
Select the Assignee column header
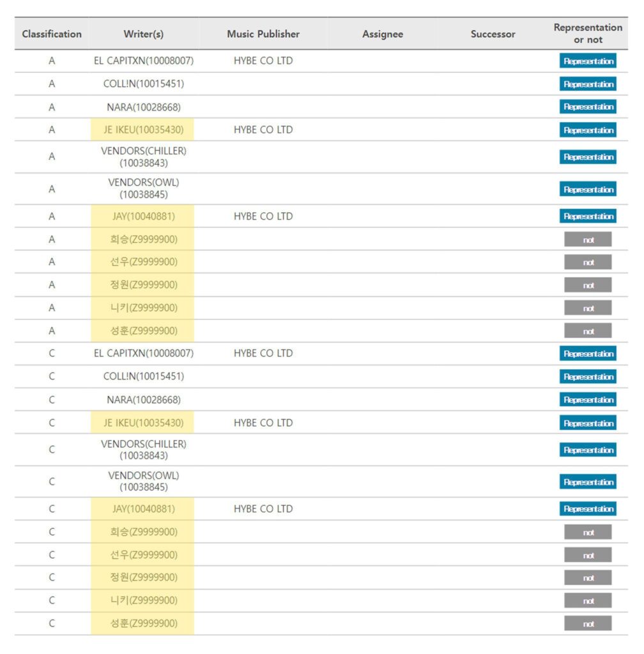(382, 34)
